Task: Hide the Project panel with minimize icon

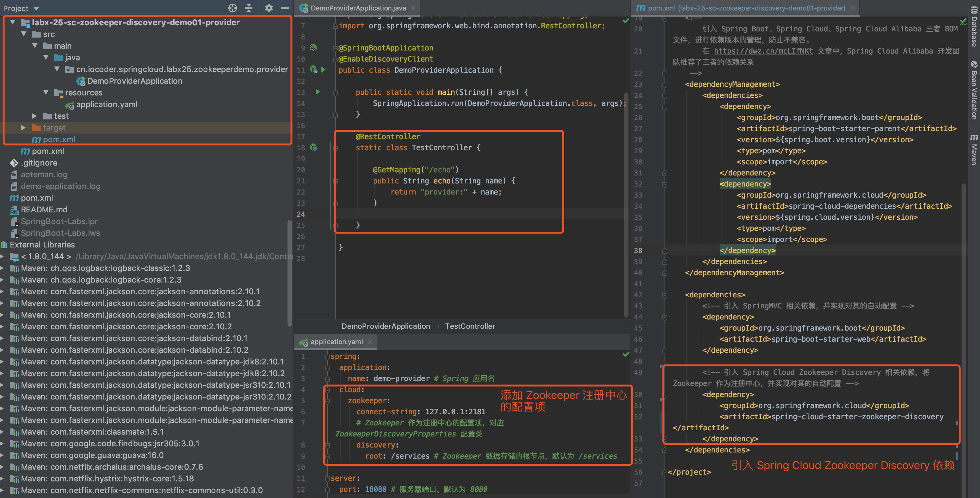Action: tap(285, 8)
